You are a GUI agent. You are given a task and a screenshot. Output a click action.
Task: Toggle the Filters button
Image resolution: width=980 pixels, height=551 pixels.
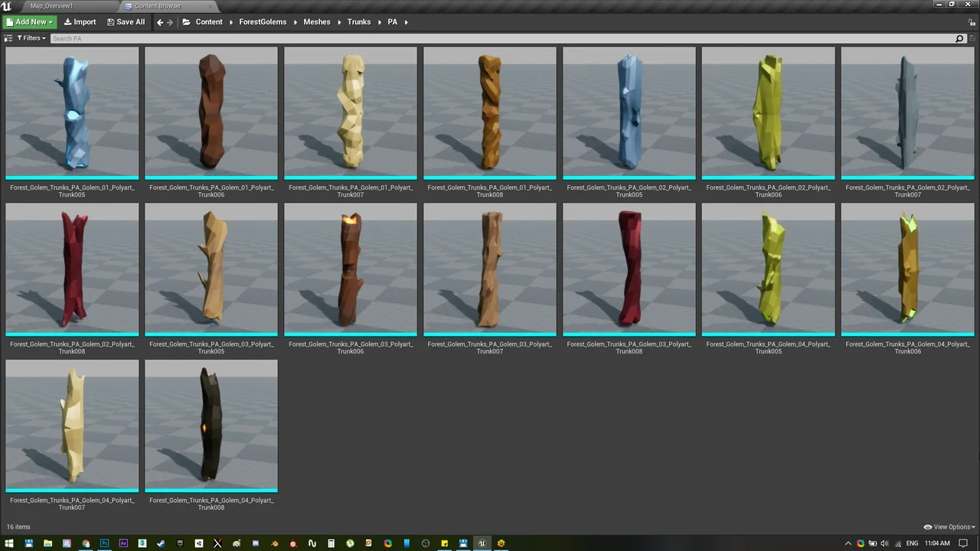pyautogui.click(x=29, y=37)
